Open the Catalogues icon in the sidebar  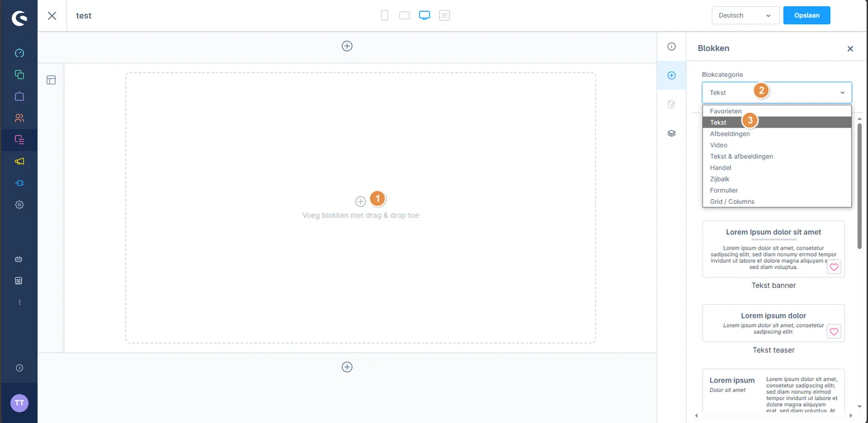[x=19, y=74]
